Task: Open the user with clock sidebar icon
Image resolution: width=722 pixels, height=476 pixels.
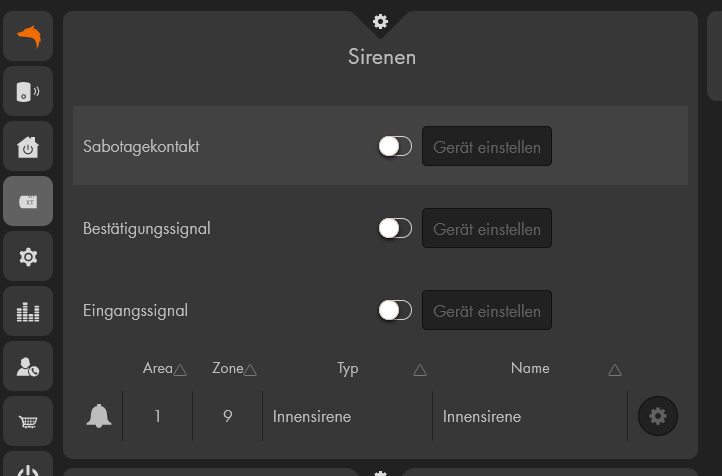Action: 28,367
